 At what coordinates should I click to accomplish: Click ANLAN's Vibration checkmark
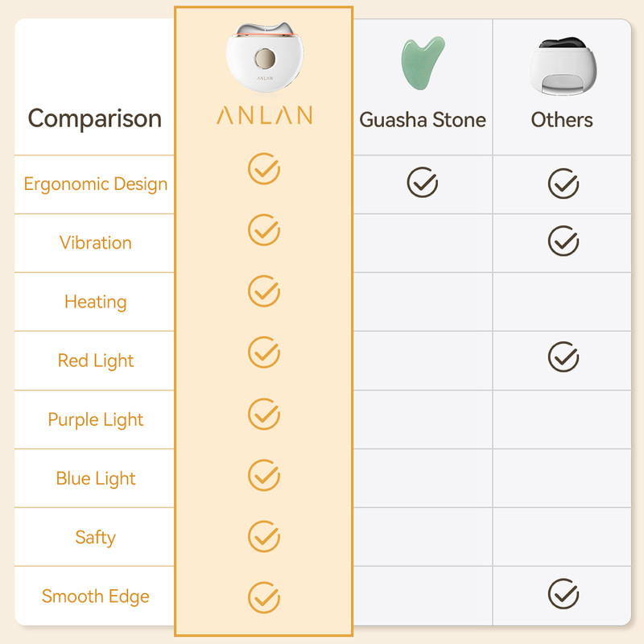(x=263, y=229)
